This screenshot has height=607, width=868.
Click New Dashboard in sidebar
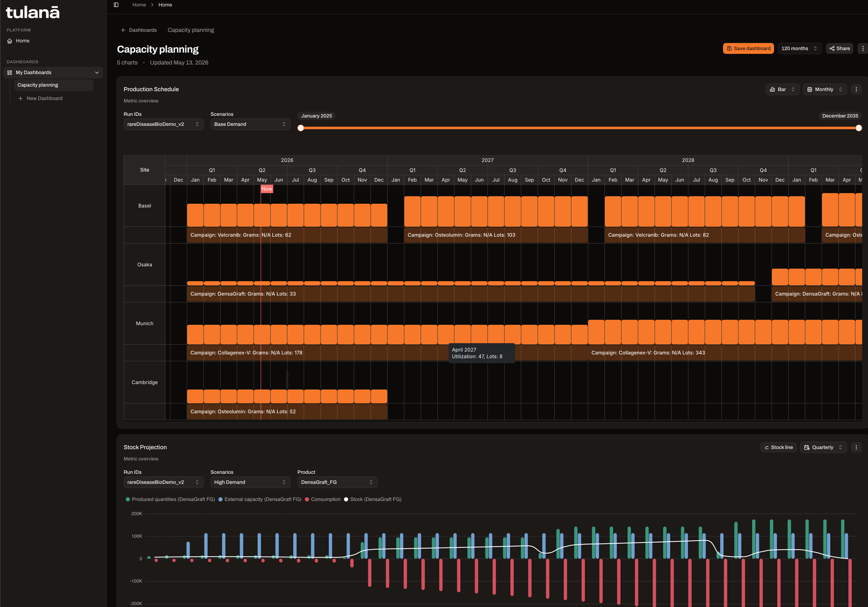54,98
